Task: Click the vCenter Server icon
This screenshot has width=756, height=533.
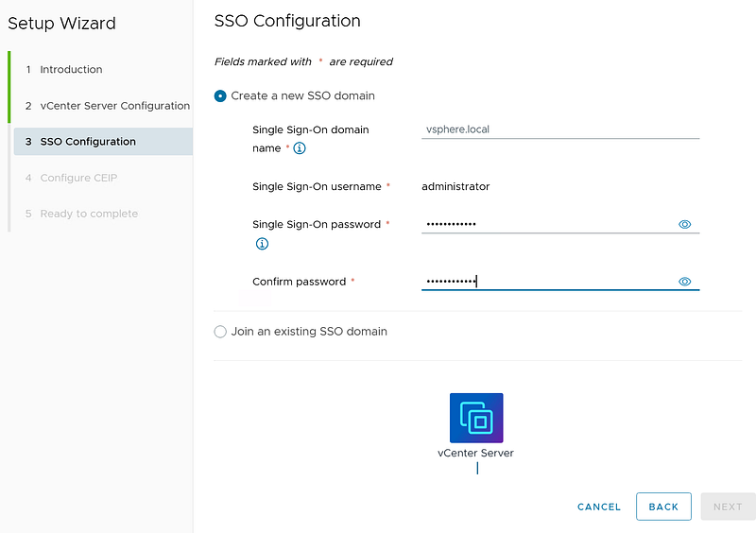Action: coord(476,418)
